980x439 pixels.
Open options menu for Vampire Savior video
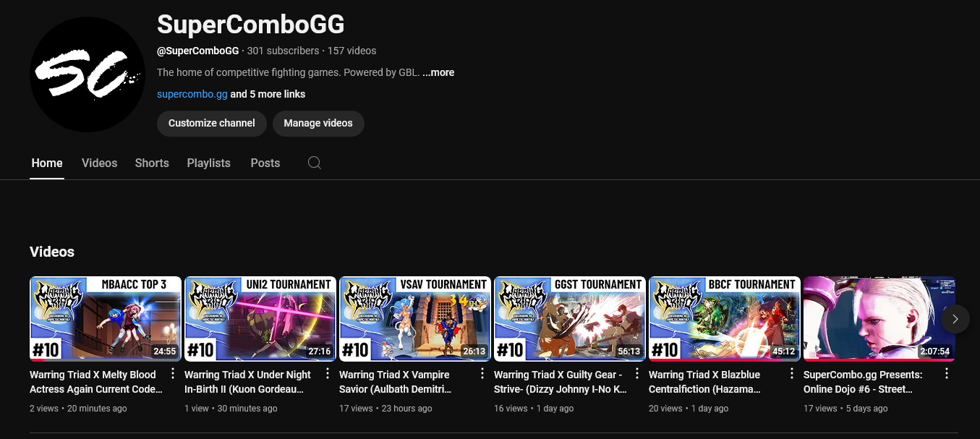coord(482,374)
